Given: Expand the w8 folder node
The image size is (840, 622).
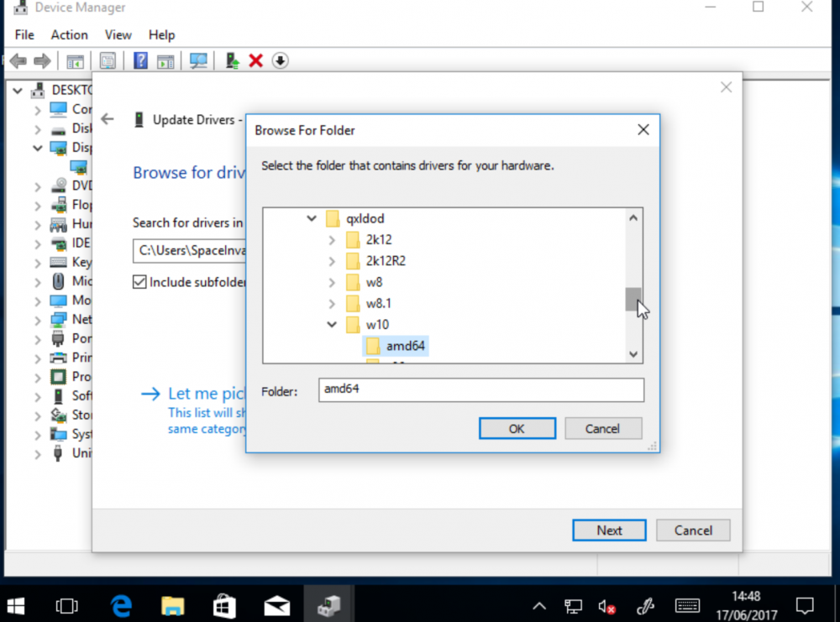Looking at the screenshot, I should (x=332, y=282).
